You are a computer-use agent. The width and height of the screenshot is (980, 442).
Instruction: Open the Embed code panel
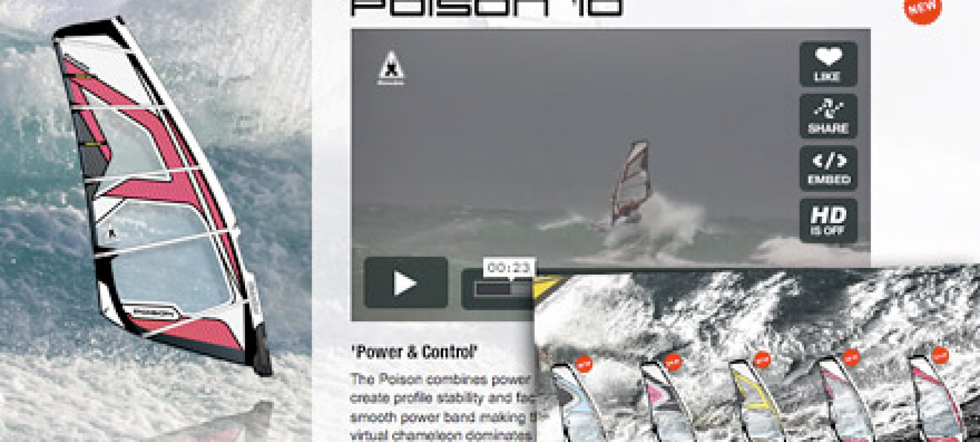point(828,168)
